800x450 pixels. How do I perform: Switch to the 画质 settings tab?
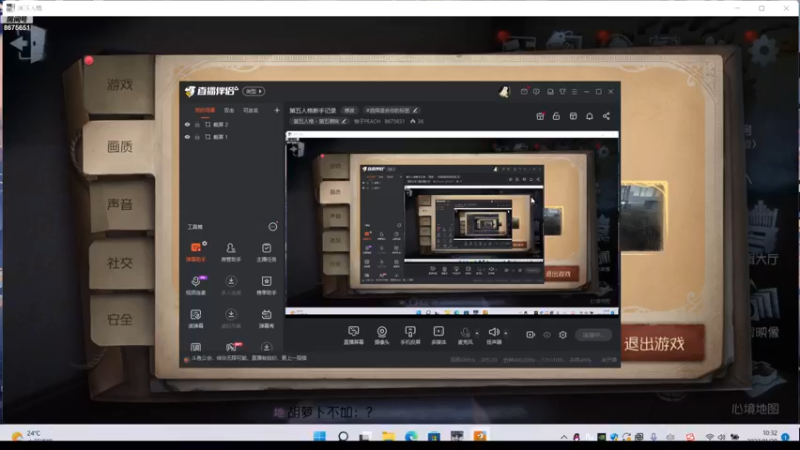click(119, 147)
